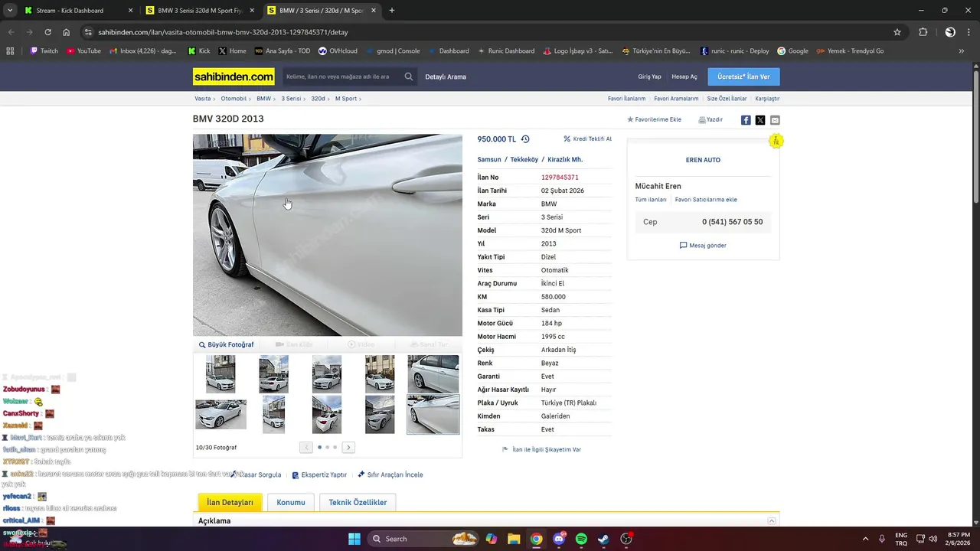This screenshot has height=551, width=980.
Task: Click Tekkeköy location link
Action: tap(524, 159)
